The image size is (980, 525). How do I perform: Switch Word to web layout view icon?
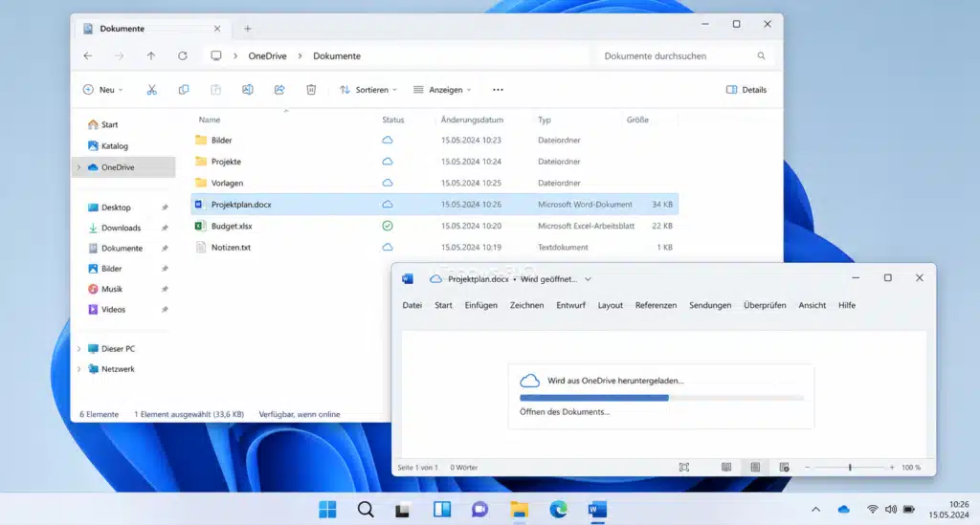784,467
